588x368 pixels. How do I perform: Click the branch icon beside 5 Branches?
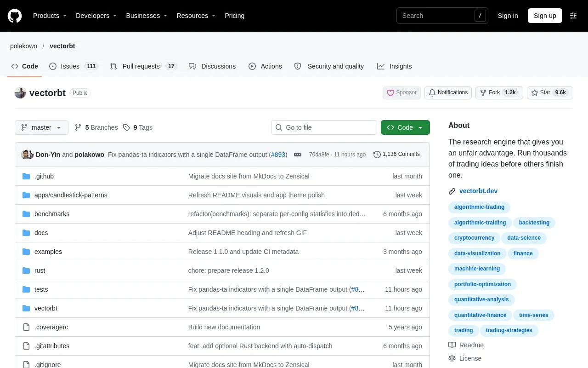(78, 127)
